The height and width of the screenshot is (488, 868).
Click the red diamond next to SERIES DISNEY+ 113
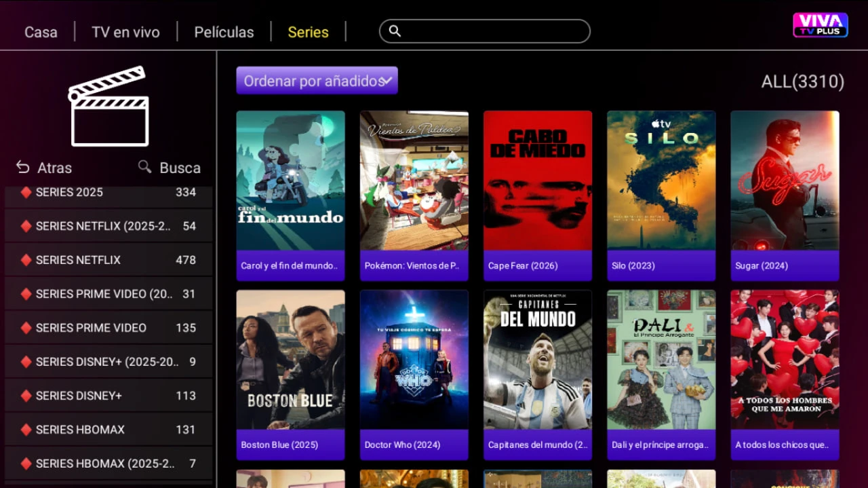click(26, 396)
